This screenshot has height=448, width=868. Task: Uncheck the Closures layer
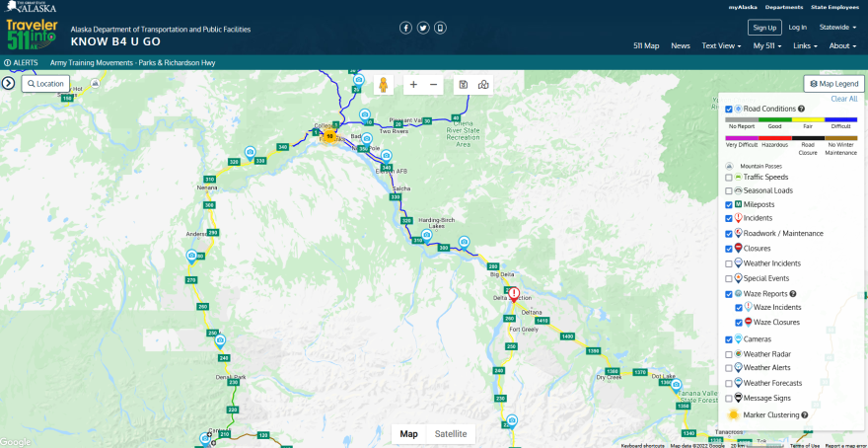(729, 249)
